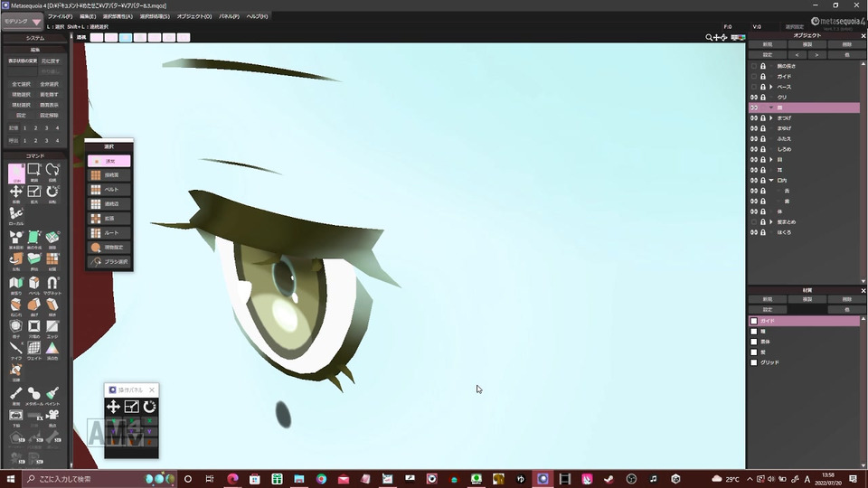Open the モデリング mode dropdown

click(x=23, y=22)
